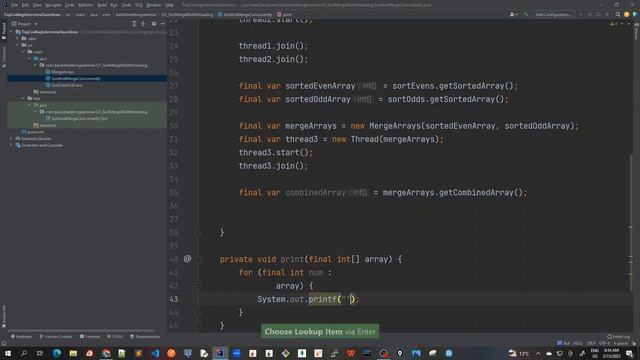Click the CRLF line separator in status bar
The width and height of the screenshot is (640, 360).
coord(591,343)
